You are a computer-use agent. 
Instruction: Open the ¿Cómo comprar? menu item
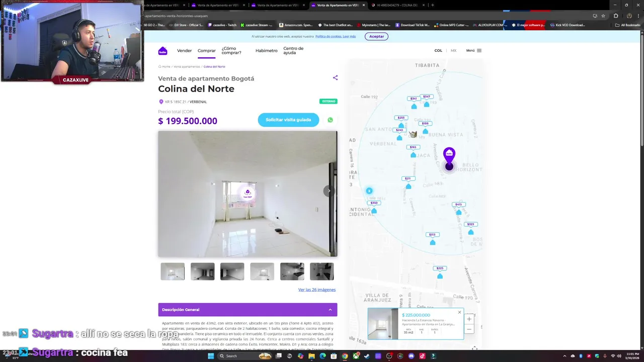pyautogui.click(x=231, y=51)
